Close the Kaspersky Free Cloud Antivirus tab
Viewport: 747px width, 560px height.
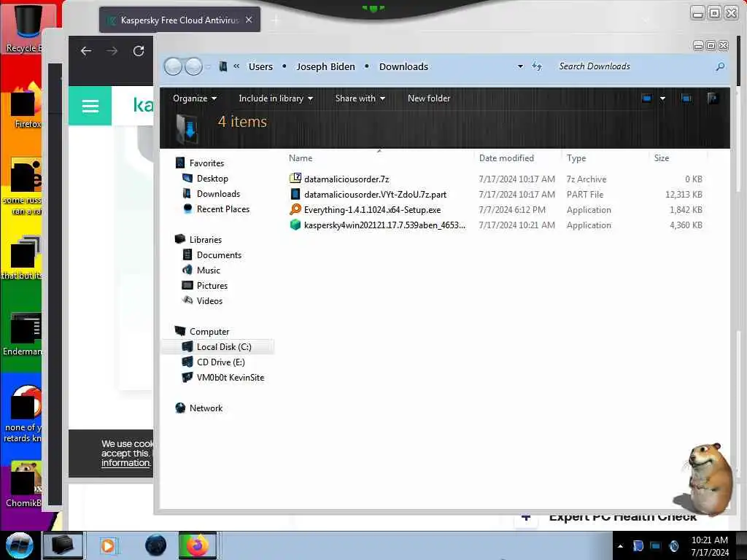249,20
